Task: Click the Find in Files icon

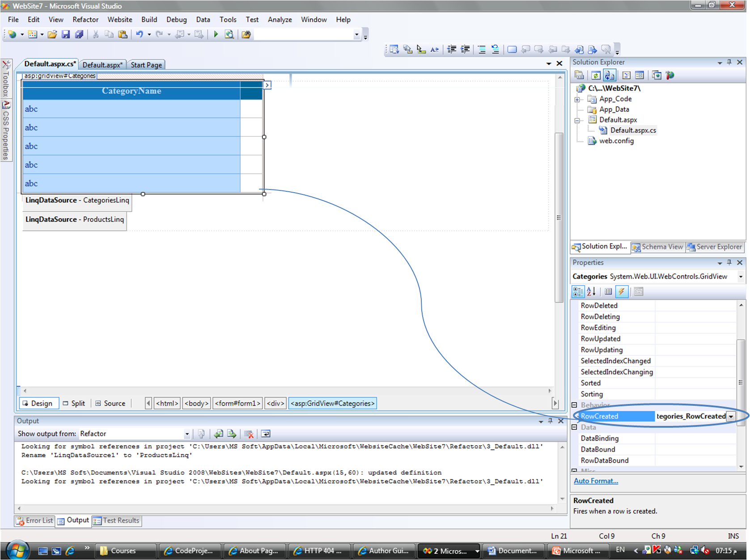Action: pyautogui.click(x=246, y=34)
